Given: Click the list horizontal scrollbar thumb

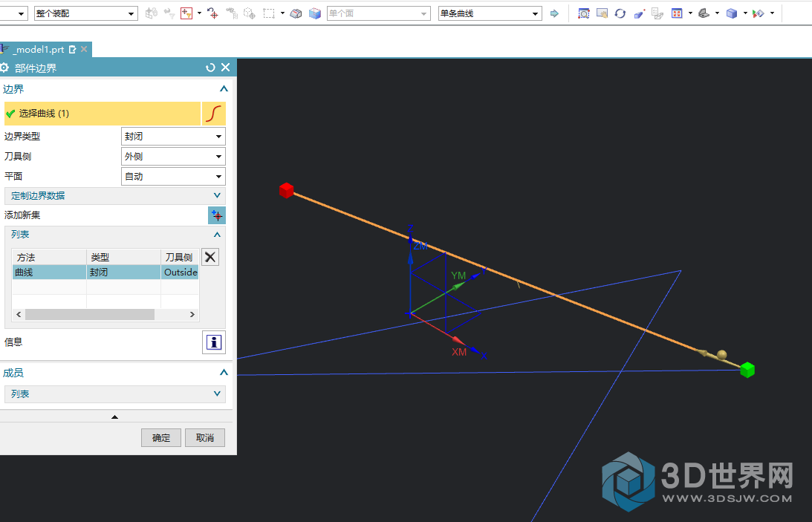Looking at the screenshot, I should [x=90, y=315].
